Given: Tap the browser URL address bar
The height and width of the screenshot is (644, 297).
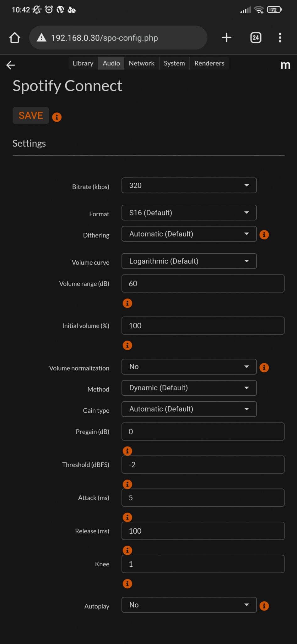Looking at the screenshot, I should [118, 38].
